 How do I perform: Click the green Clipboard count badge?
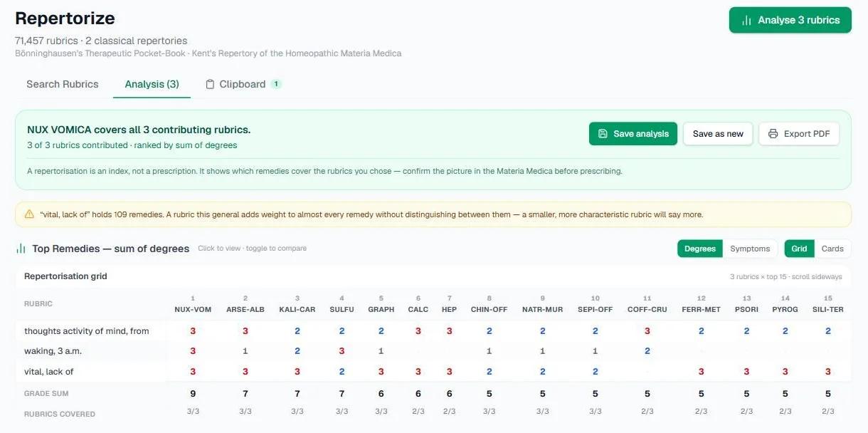(276, 84)
